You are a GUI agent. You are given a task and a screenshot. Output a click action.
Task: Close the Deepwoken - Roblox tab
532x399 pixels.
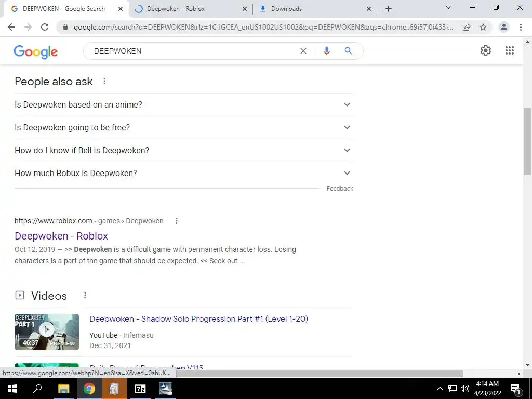click(x=245, y=9)
